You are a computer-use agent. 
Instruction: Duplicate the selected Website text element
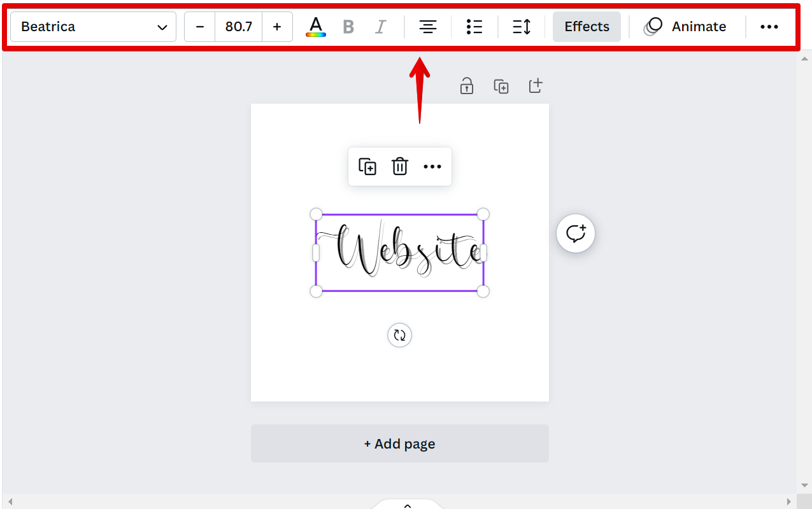coord(367,167)
